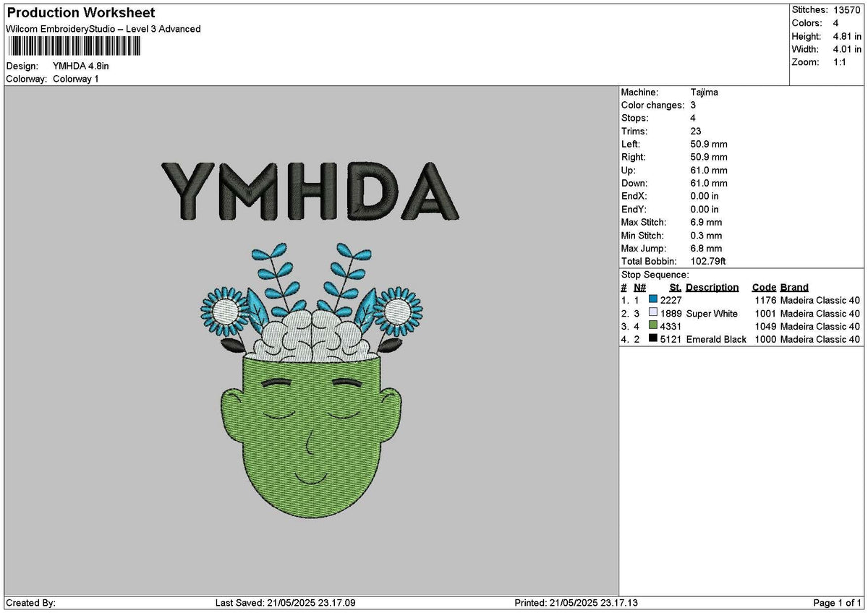The width and height of the screenshot is (868, 613).
Task: Click the blue 2227 thread color swatch
Action: click(653, 300)
